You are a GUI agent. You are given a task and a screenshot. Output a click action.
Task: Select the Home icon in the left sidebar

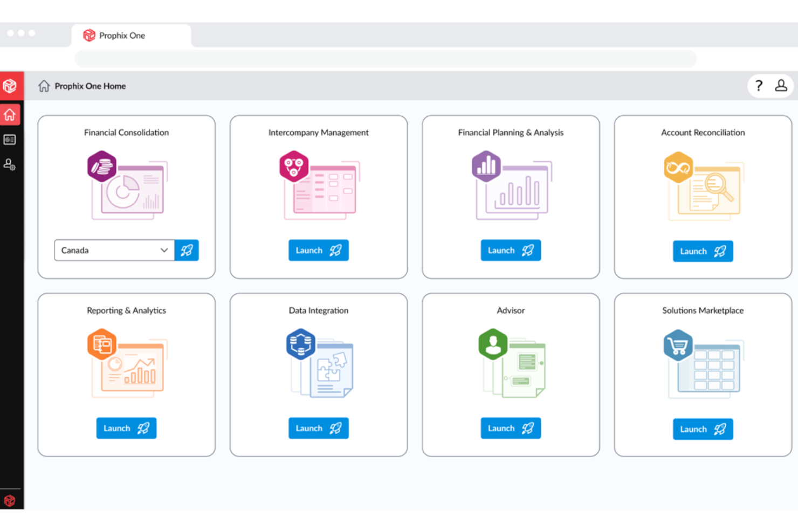pos(10,115)
